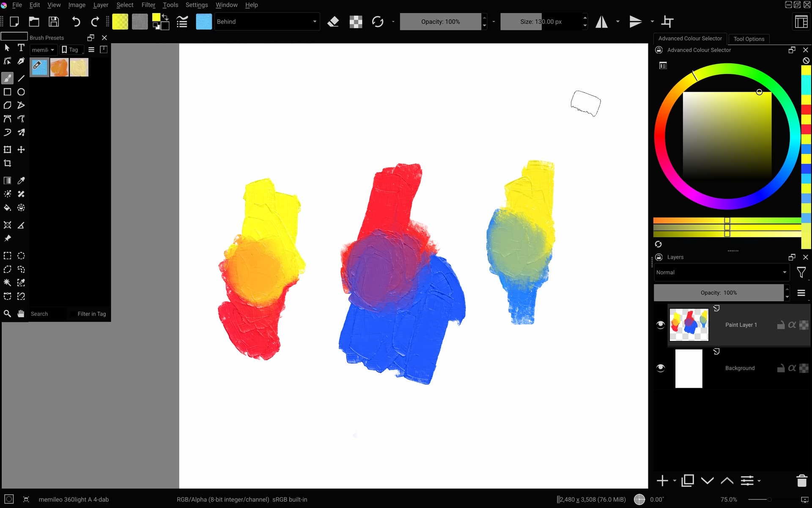The image size is (812, 508).
Task: Select the Text tool
Action: click(21, 48)
